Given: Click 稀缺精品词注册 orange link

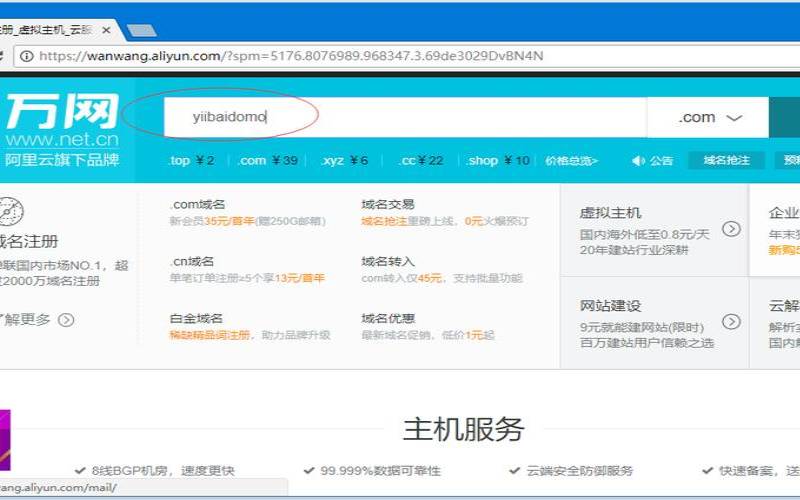Looking at the screenshot, I should 210,335.
